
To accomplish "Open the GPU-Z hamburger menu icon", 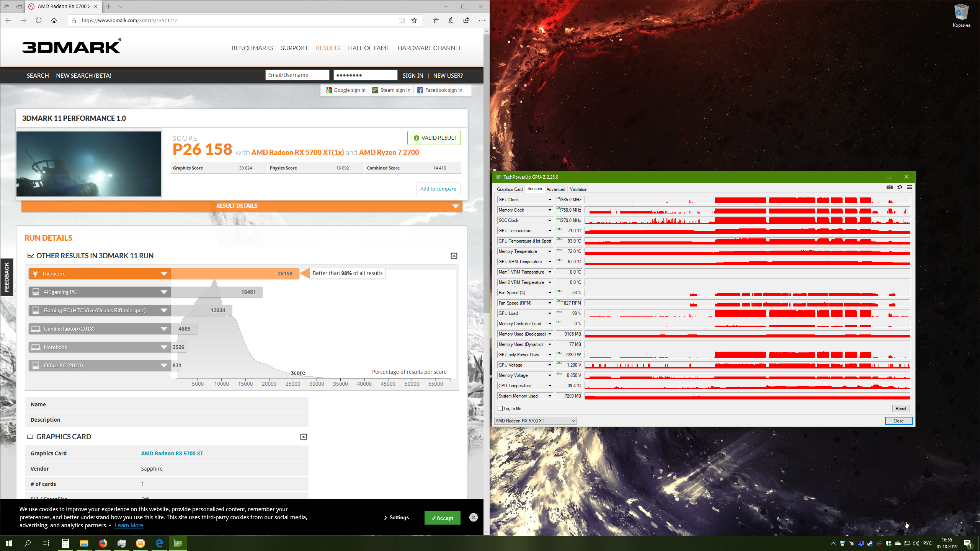I will point(909,187).
